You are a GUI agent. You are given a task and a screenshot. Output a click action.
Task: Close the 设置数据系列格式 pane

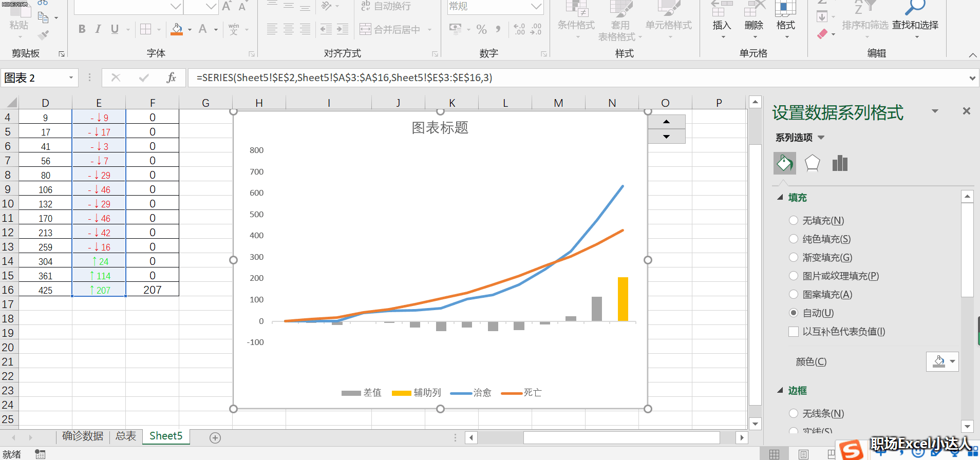coord(967,111)
